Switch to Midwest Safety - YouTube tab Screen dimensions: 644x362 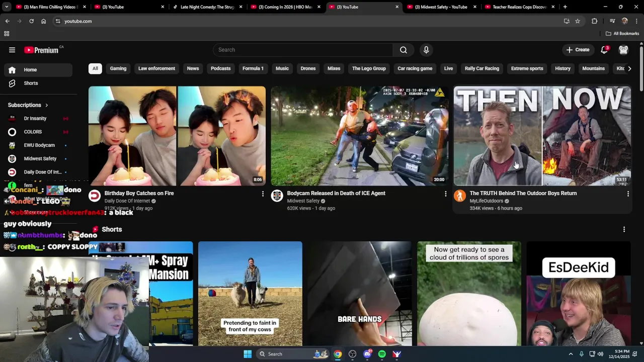click(441, 7)
